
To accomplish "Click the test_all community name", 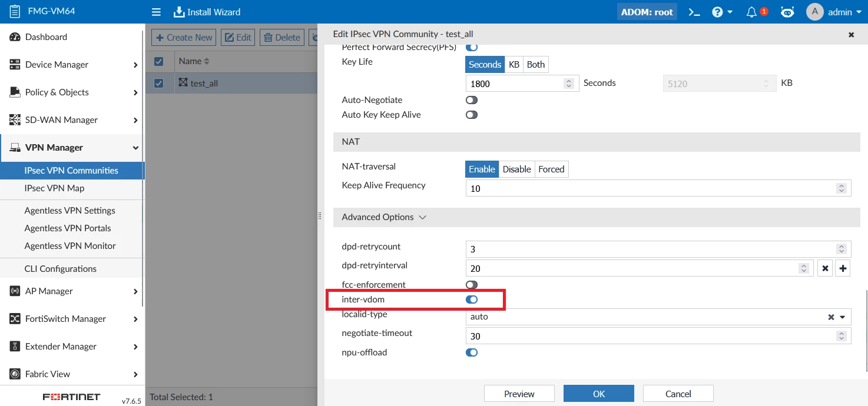I will (204, 84).
